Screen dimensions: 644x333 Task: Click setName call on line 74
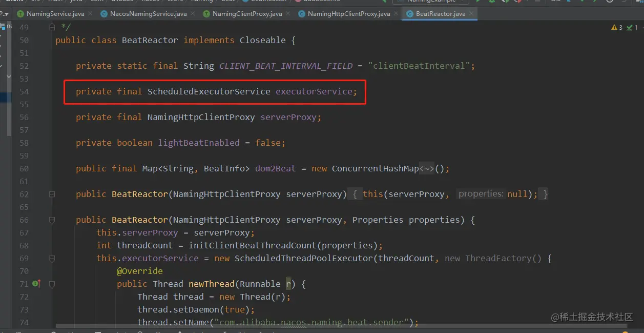[191, 322]
